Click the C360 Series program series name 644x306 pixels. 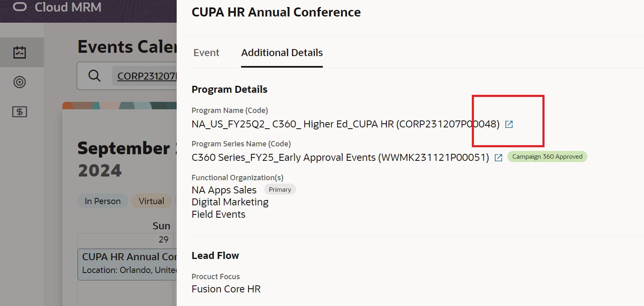(340, 158)
